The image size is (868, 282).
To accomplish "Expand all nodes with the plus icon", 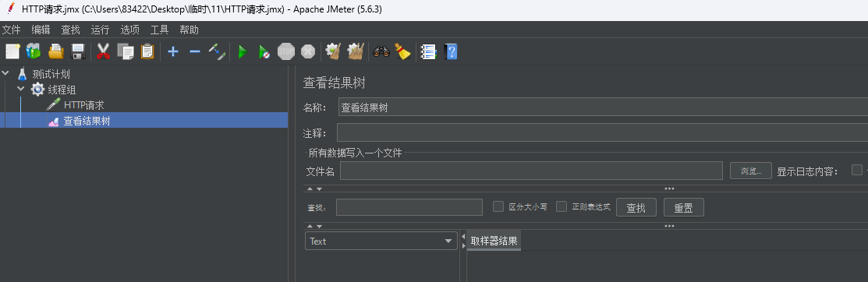I will point(173,52).
